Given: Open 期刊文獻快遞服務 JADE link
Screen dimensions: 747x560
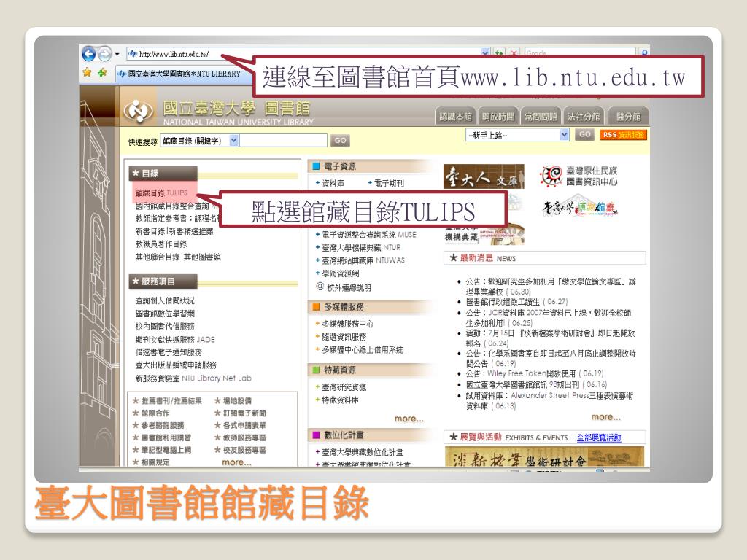Looking at the screenshot, I should 175,340.
